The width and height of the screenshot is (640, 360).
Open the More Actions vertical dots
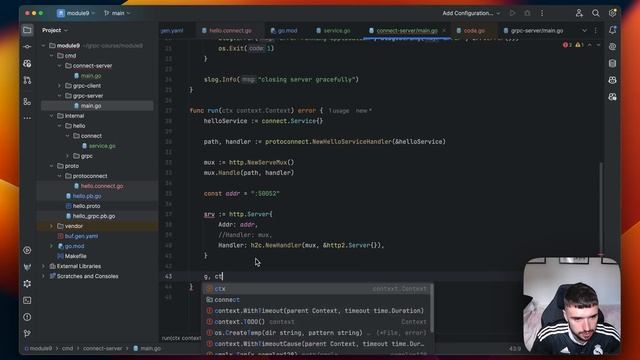click(x=542, y=13)
